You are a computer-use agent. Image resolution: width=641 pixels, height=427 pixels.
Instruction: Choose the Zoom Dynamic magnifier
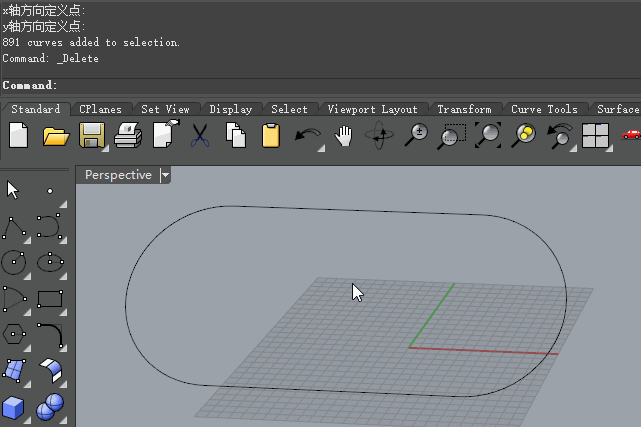416,135
